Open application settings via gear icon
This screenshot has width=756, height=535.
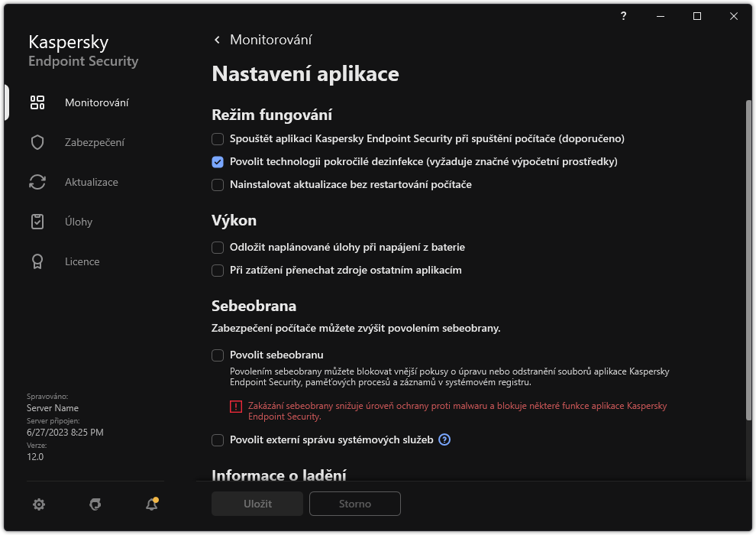click(38, 504)
